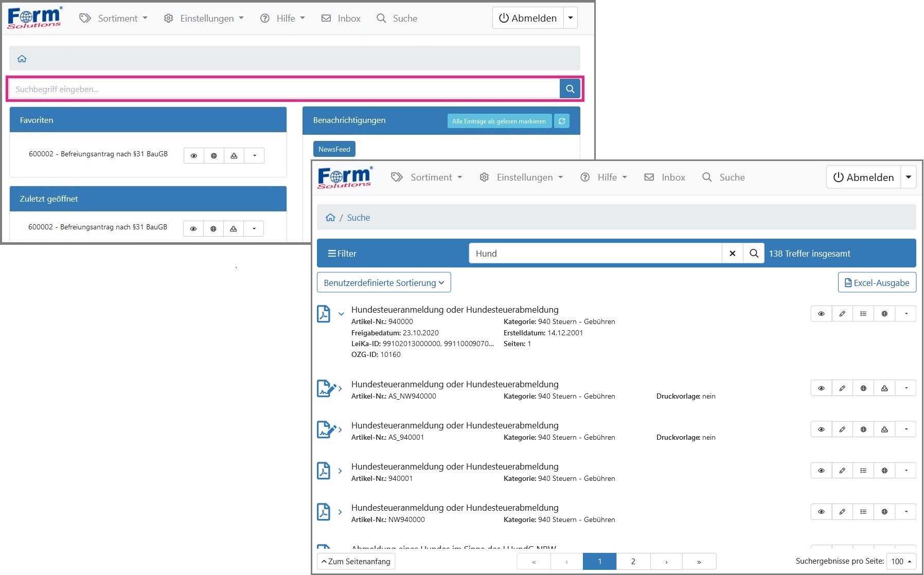The image size is (924, 575).
Task: Click list icon for article 940000
Action: click(x=863, y=314)
